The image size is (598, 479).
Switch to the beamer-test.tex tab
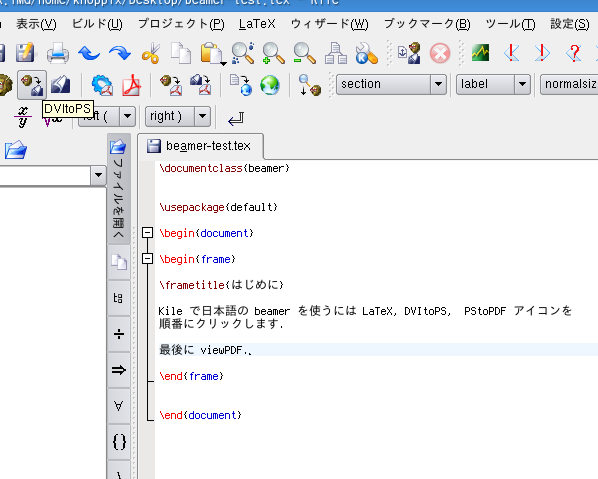tap(200, 146)
